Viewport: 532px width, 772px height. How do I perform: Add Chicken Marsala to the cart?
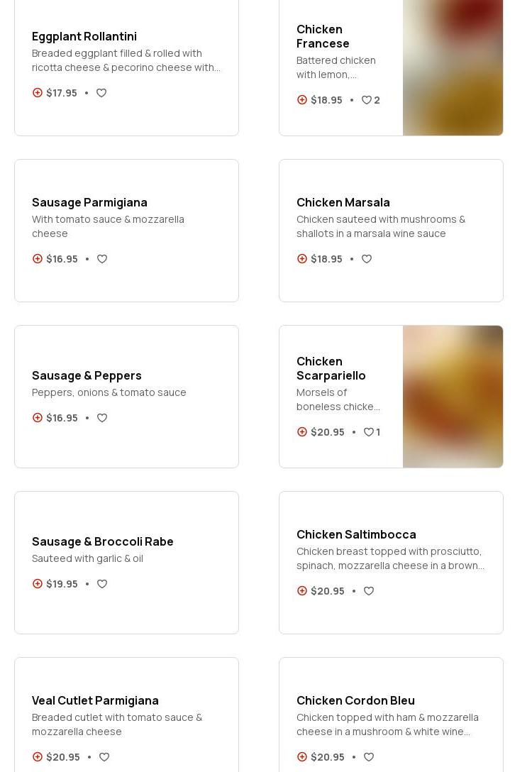click(x=302, y=259)
